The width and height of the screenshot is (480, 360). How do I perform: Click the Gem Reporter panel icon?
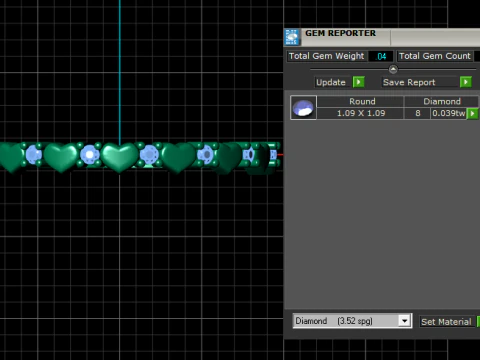pos(292,37)
